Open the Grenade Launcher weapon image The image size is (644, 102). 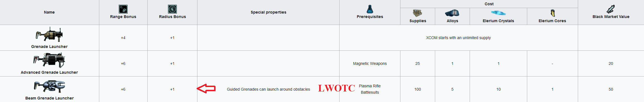tap(49, 34)
